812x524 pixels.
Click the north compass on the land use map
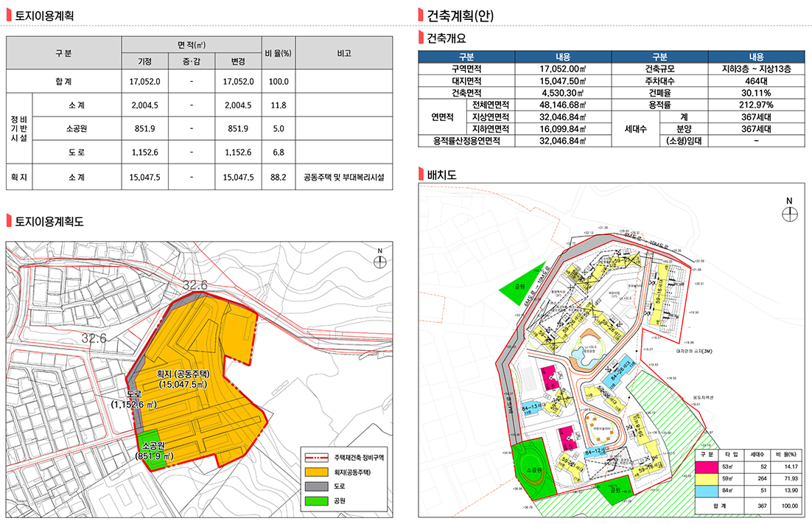click(379, 262)
